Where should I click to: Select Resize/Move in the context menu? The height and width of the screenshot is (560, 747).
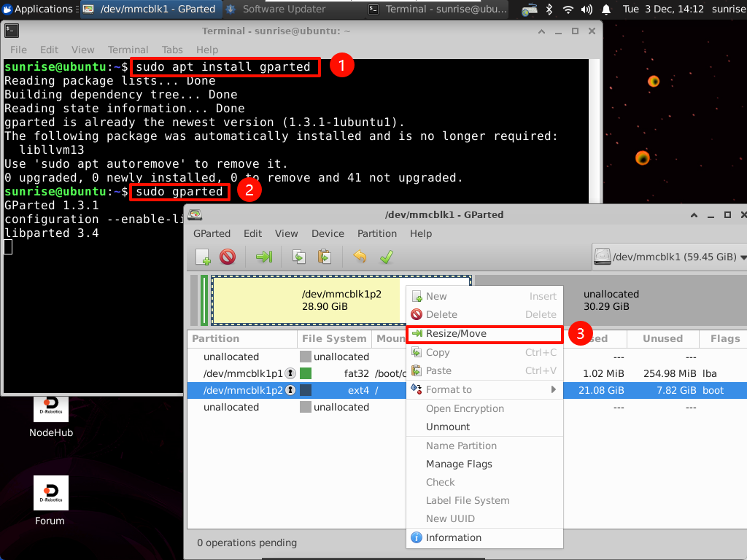click(x=484, y=334)
